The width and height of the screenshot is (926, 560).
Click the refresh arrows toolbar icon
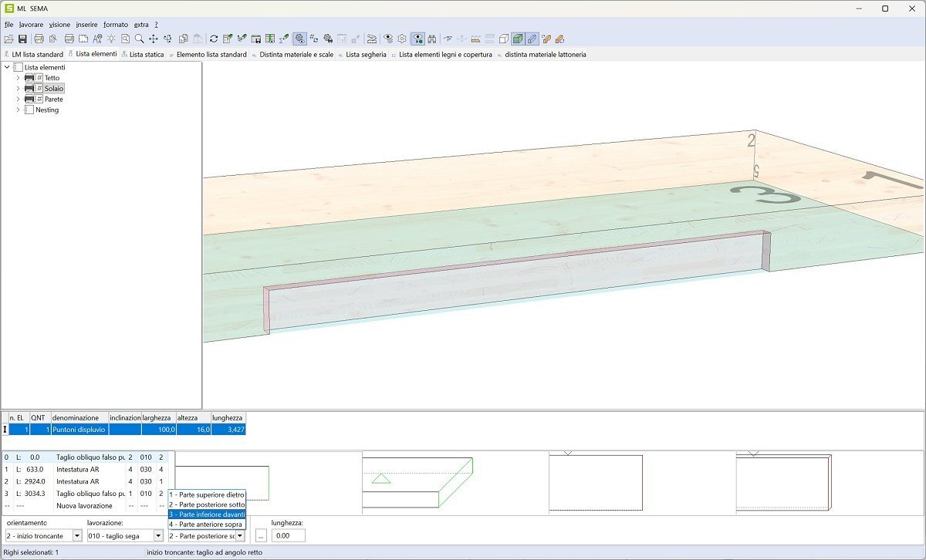[x=214, y=39]
